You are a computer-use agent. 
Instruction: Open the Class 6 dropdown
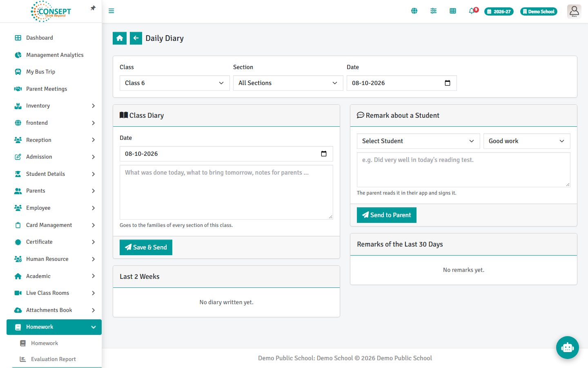(x=175, y=83)
